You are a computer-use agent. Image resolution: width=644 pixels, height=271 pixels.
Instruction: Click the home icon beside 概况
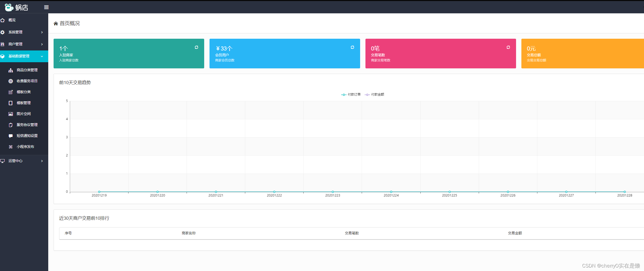pos(2,20)
